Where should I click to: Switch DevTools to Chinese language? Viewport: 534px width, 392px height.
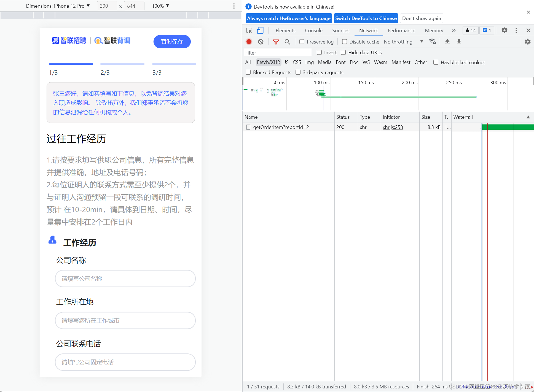[366, 18]
